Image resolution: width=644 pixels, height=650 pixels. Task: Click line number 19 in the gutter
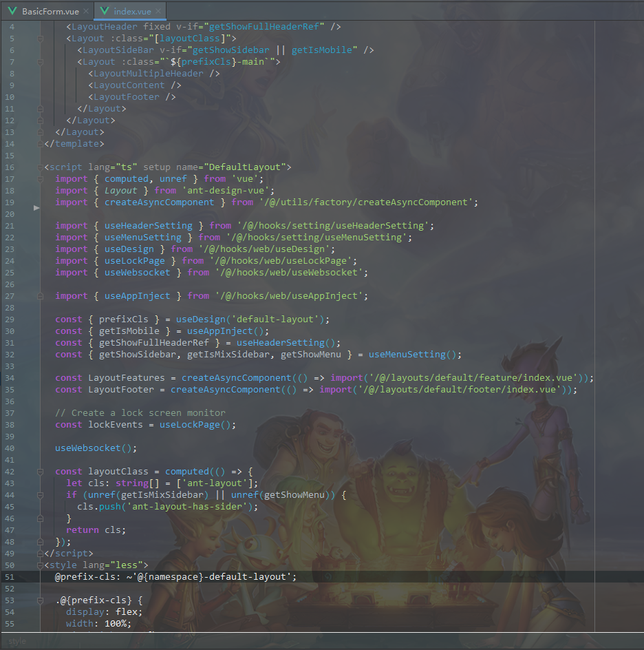[x=10, y=202]
